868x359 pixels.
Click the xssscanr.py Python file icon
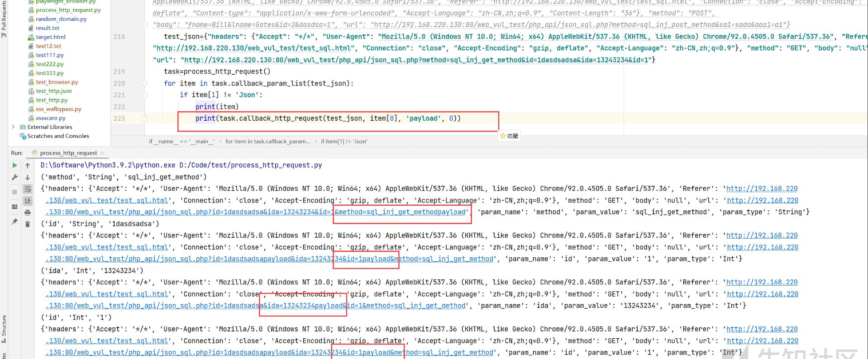[31, 118]
